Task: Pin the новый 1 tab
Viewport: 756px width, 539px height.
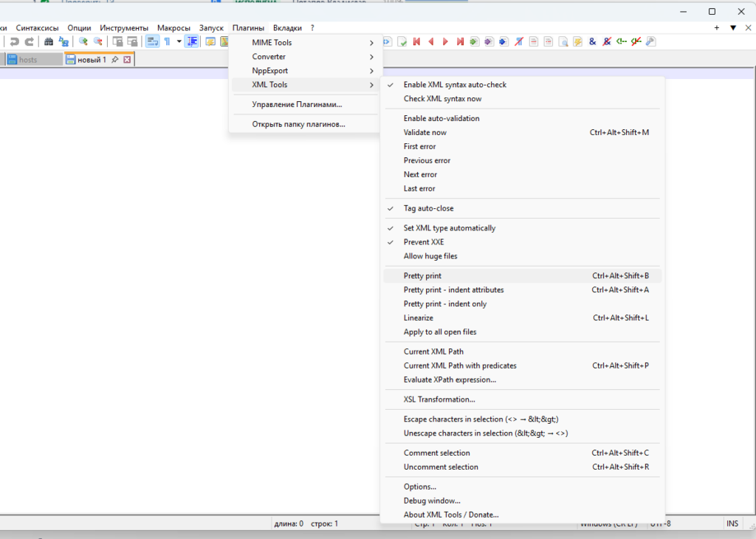Action: tap(115, 60)
